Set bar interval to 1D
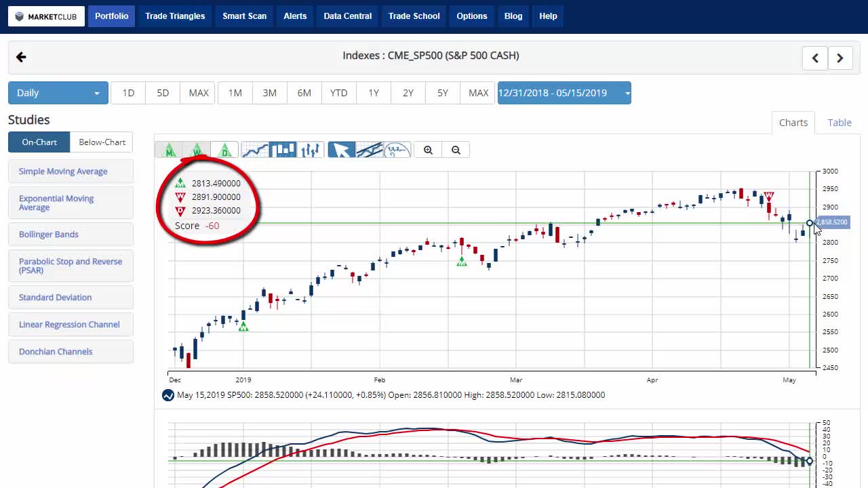 point(128,93)
